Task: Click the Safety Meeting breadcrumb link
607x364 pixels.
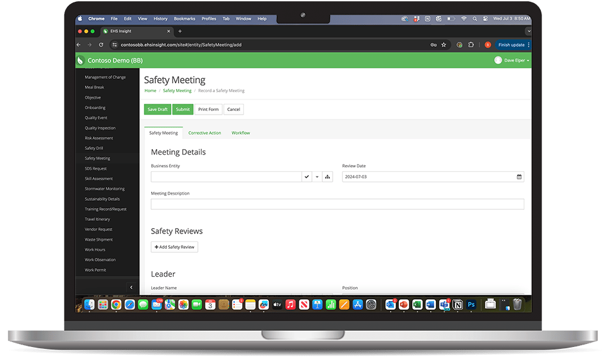Action: pyautogui.click(x=177, y=90)
